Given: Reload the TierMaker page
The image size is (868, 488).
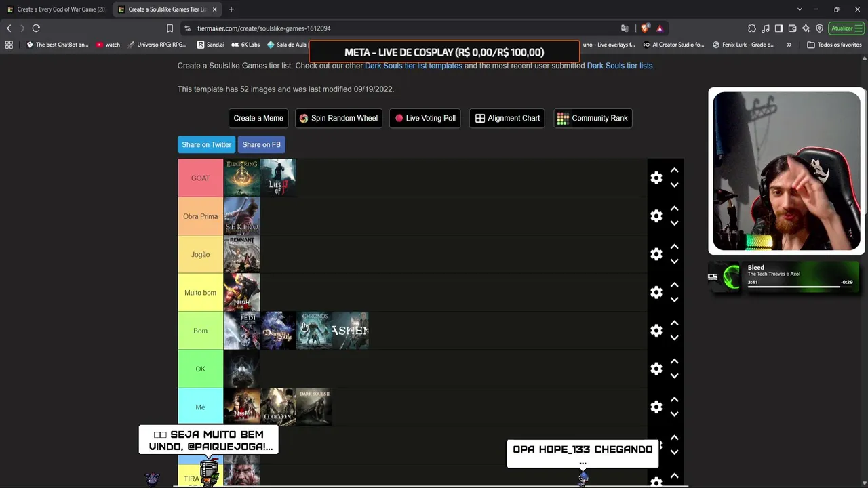Looking at the screenshot, I should pos(36,28).
